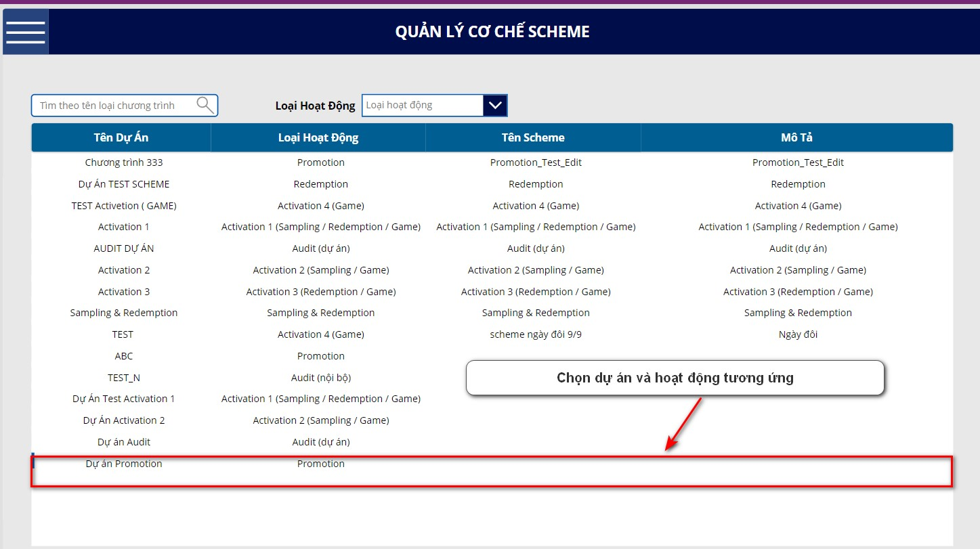Click 'Promotion_Test_Edit' in the Tên Scheme column
Screen dimensions: 980x549
(x=536, y=162)
